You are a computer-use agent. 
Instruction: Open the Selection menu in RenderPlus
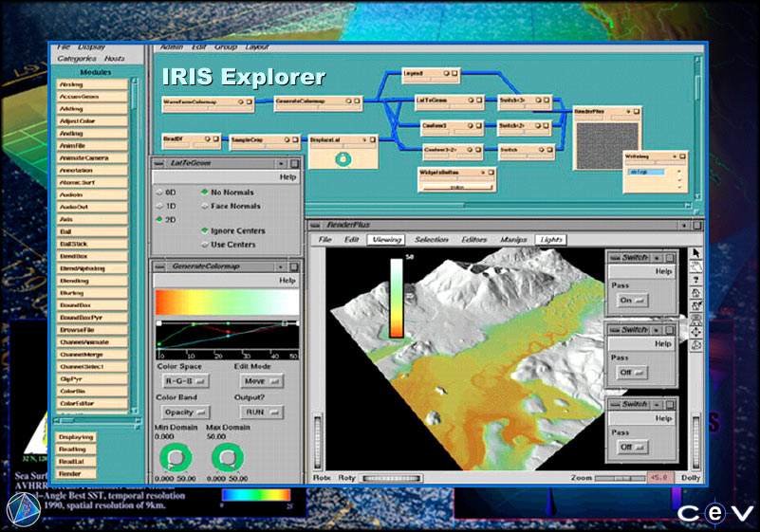point(432,239)
